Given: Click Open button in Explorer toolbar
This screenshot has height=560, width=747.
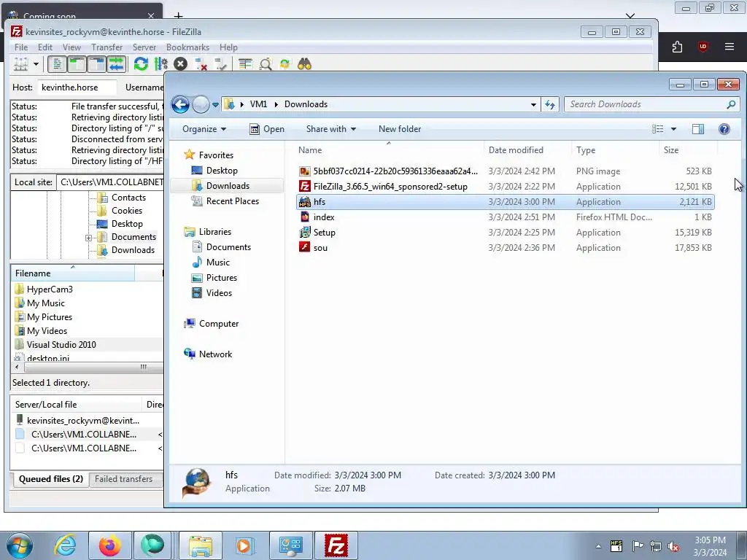Looking at the screenshot, I should [x=267, y=129].
